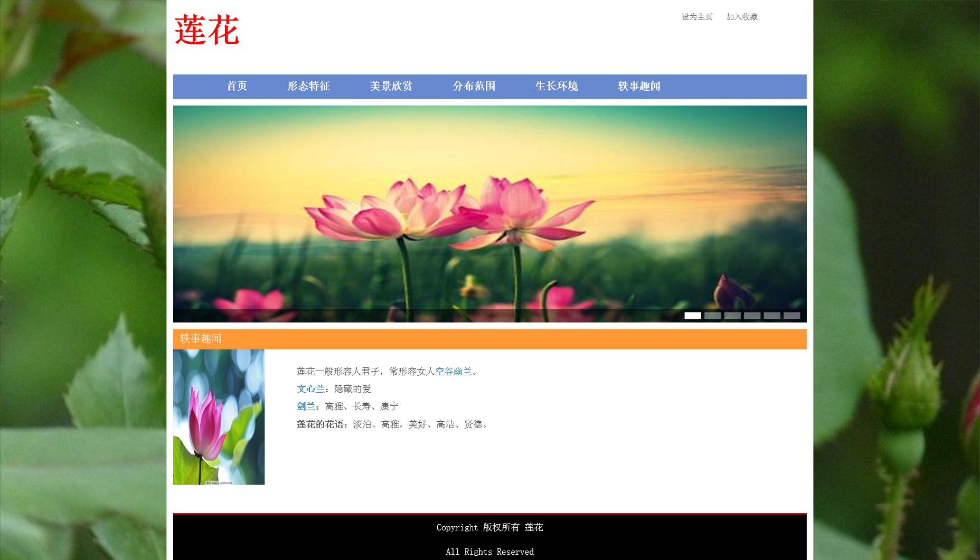Click the red 莲花 site logo
Image resolution: width=980 pixels, height=560 pixels.
coord(206,30)
